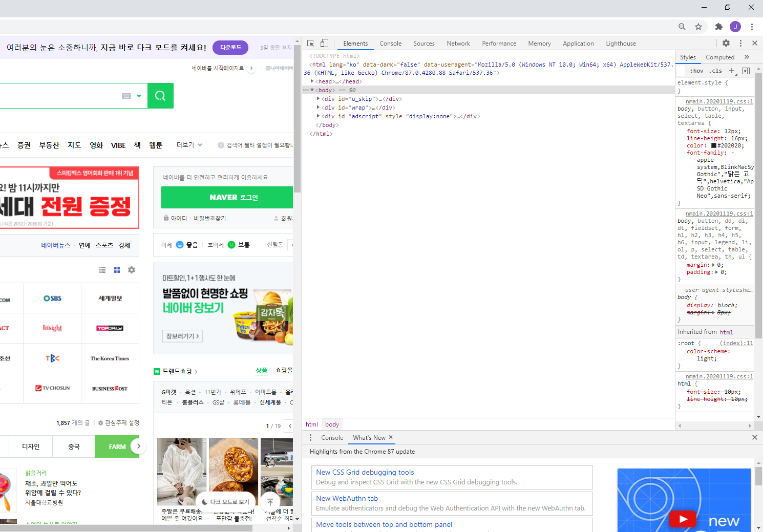Expand the div adscript node
The height and width of the screenshot is (532, 763).
pos(318,116)
